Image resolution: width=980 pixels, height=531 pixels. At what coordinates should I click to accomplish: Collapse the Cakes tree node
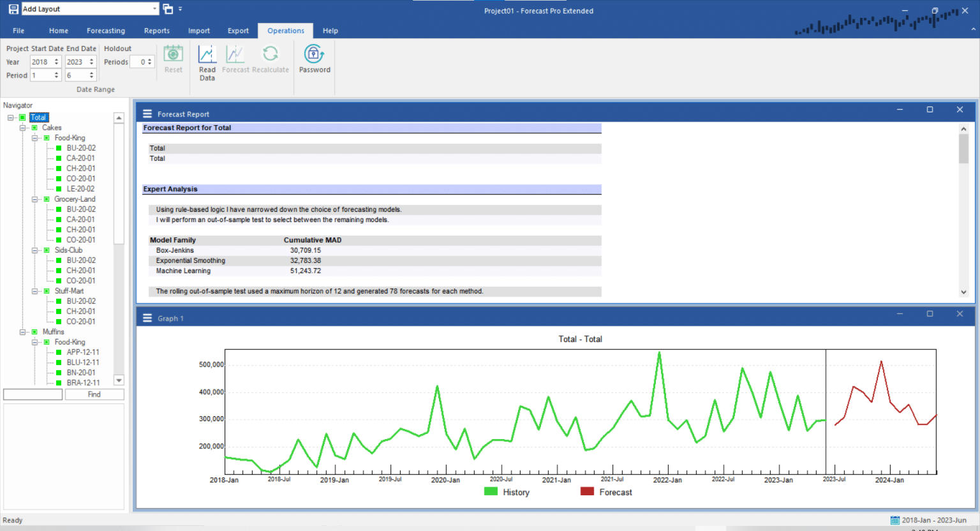tap(22, 128)
